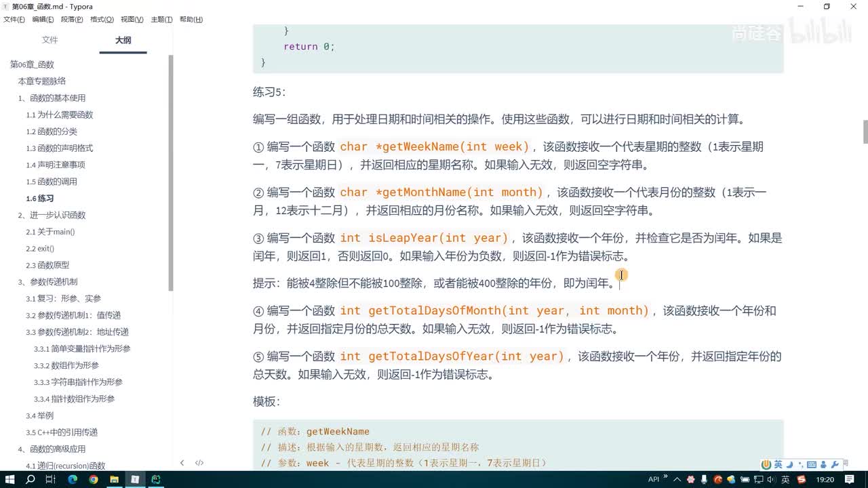This screenshot has width=868, height=488.
Task: Click the outline panel scrollbar
Action: point(171,173)
